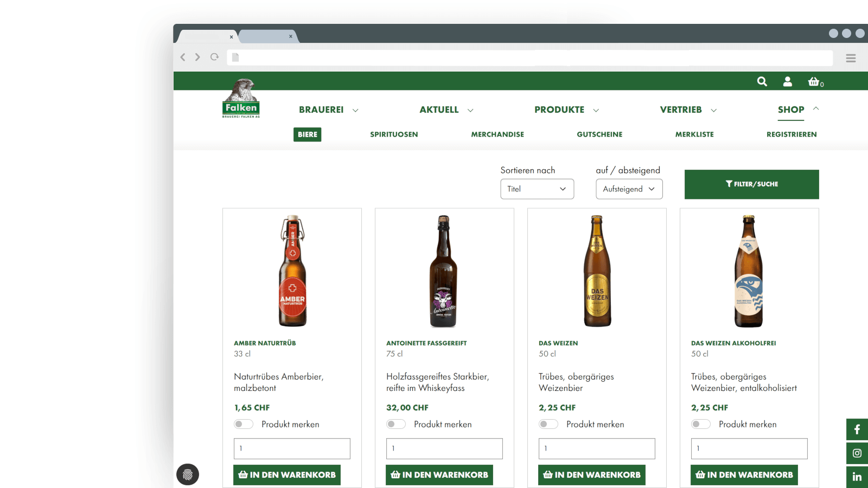868x488 pixels.
Task: Go forward with browser forward arrow
Action: (x=197, y=57)
